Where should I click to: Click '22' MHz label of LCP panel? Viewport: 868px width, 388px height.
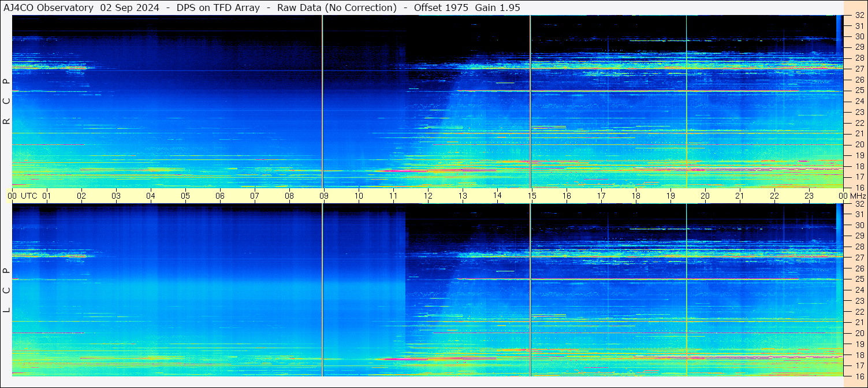859,312
